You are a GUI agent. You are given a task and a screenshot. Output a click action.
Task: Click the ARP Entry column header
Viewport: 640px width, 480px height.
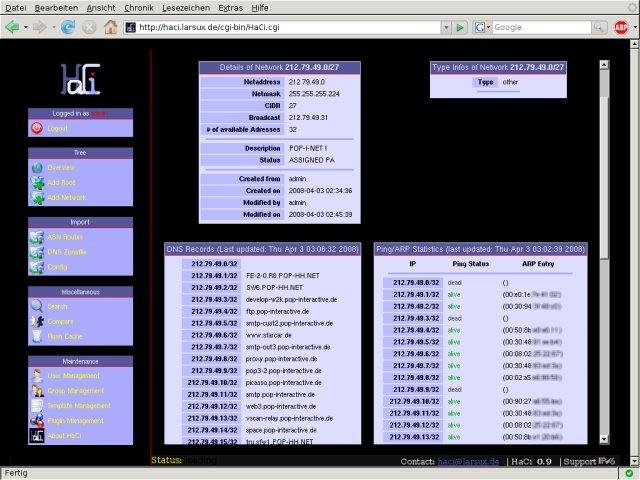click(538, 264)
